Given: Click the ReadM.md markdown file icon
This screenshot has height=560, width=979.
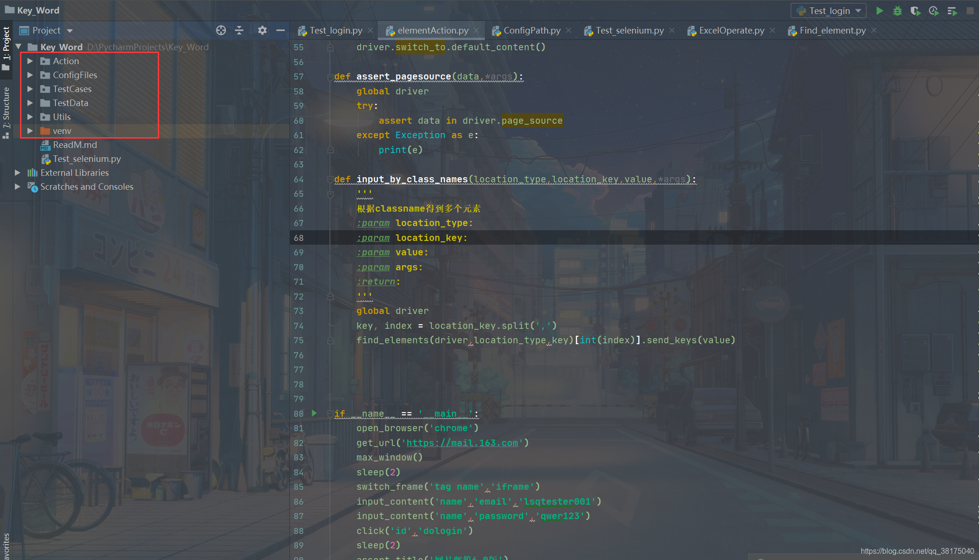Looking at the screenshot, I should tap(45, 145).
